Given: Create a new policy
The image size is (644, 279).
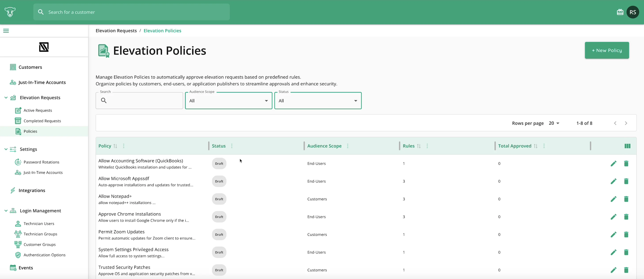Looking at the screenshot, I should (x=607, y=50).
